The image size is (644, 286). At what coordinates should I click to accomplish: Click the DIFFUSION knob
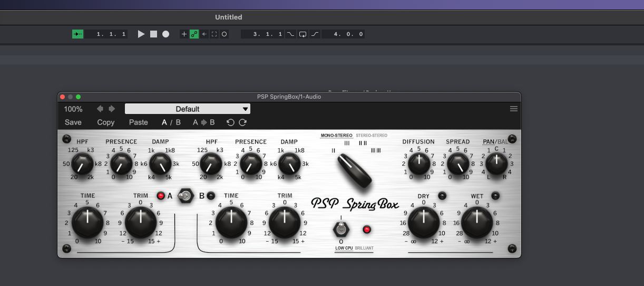coord(418,165)
